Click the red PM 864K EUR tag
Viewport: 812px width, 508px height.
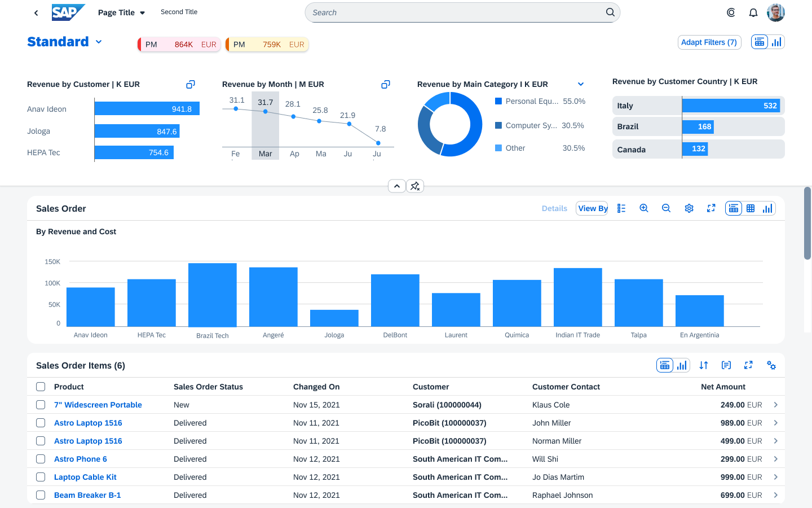[x=179, y=45]
